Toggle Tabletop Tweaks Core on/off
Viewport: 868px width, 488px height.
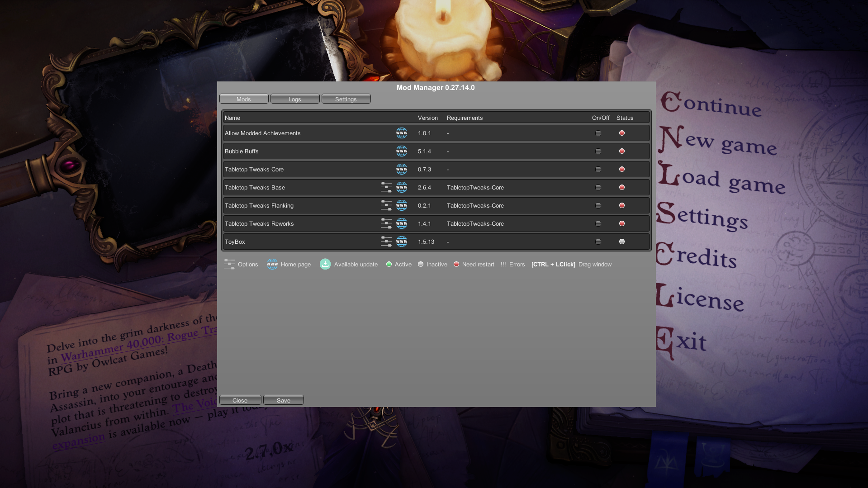pyautogui.click(x=598, y=170)
